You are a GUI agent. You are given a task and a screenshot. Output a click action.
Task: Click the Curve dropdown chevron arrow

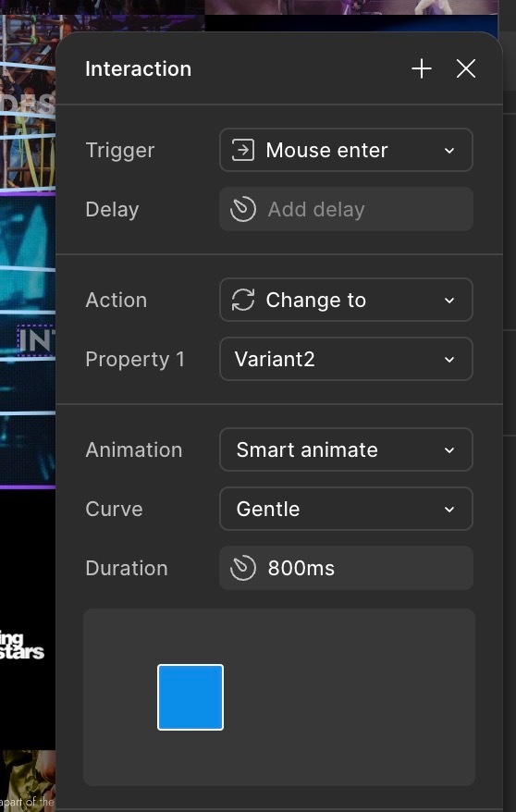(449, 509)
